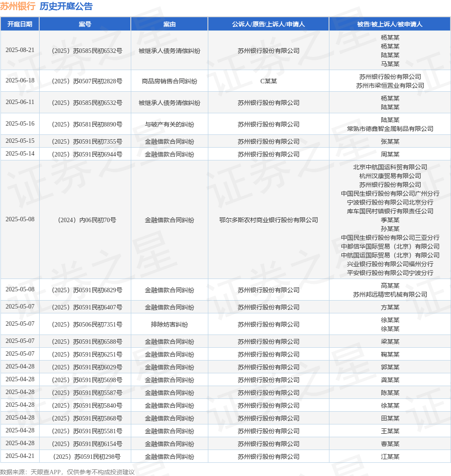Click case number 苏0591民初5840号
This screenshot has width=451, height=476.
click(x=87, y=405)
